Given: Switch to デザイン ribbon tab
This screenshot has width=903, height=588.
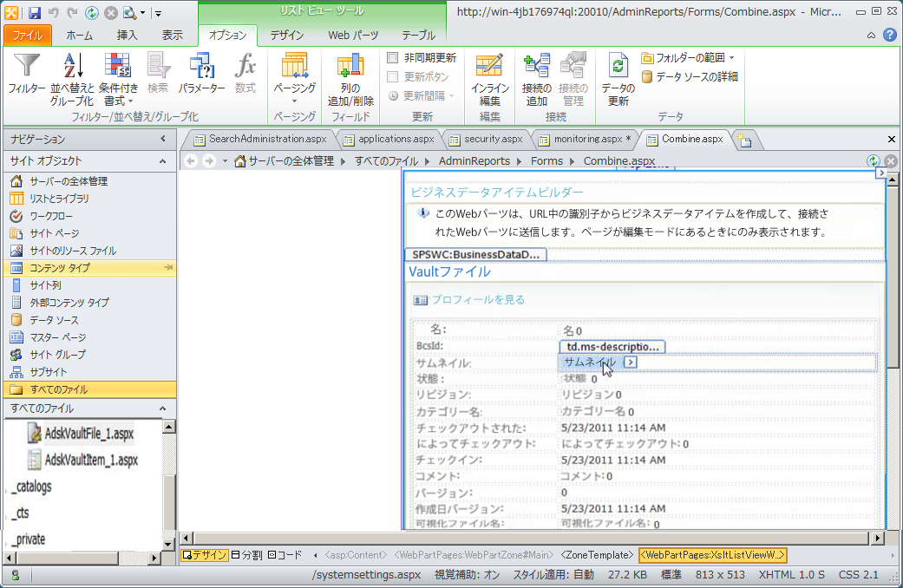Looking at the screenshot, I should click(287, 36).
